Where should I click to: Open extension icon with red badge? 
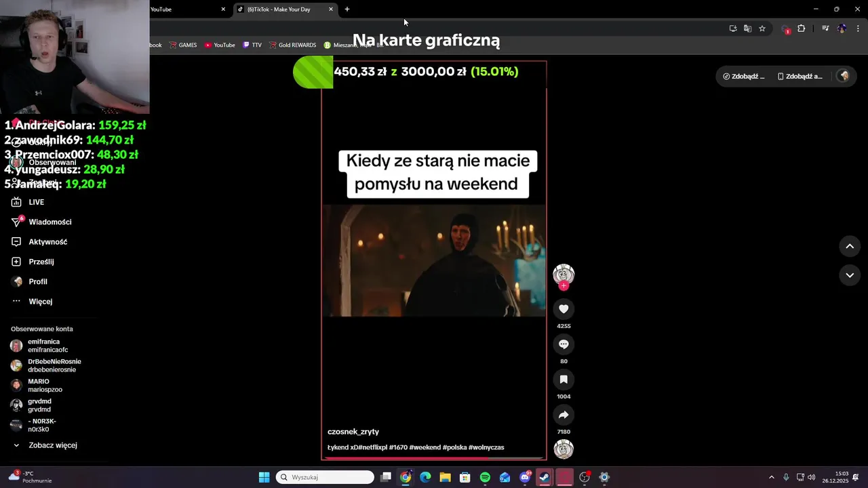tap(786, 29)
